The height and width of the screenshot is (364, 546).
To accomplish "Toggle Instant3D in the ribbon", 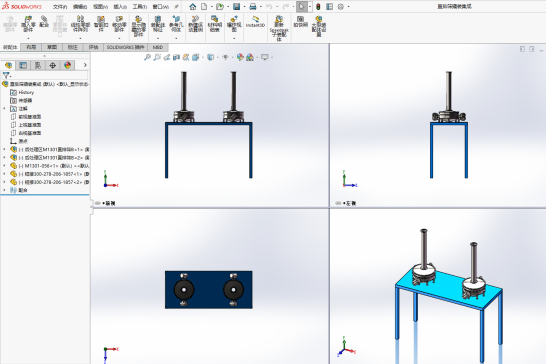I will [x=256, y=22].
